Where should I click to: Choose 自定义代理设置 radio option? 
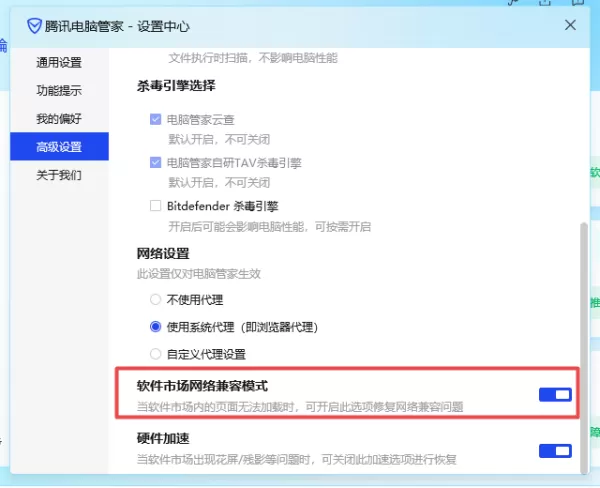(x=155, y=354)
